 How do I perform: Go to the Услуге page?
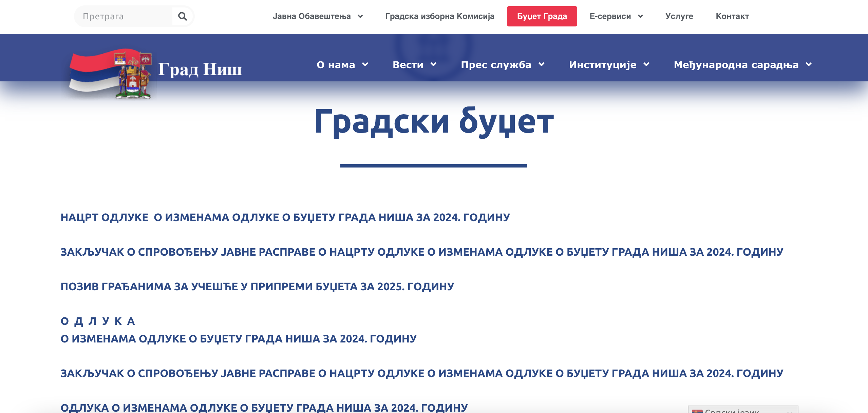coord(679,16)
